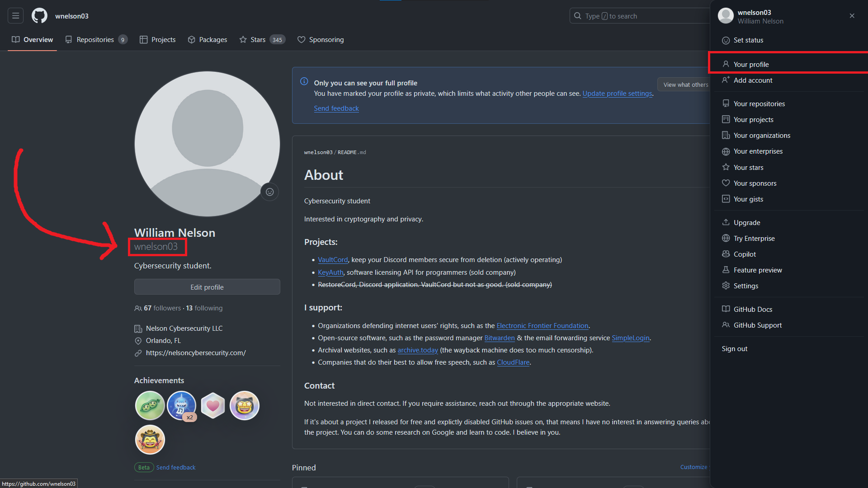The height and width of the screenshot is (488, 868).
Task: Click the GitHub Octocat logo
Action: pyautogui.click(x=39, y=16)
